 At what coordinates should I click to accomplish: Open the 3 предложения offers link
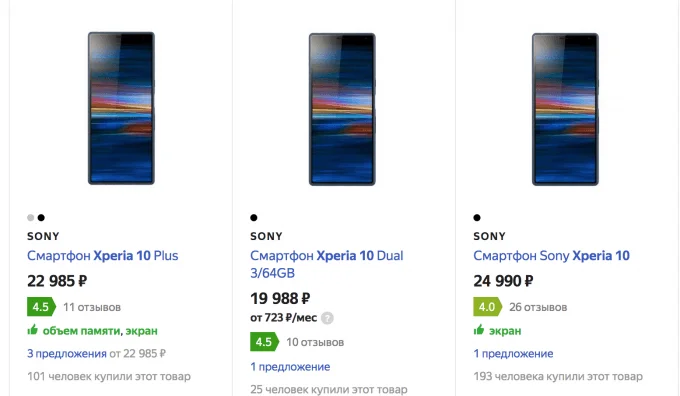point(67,353)
